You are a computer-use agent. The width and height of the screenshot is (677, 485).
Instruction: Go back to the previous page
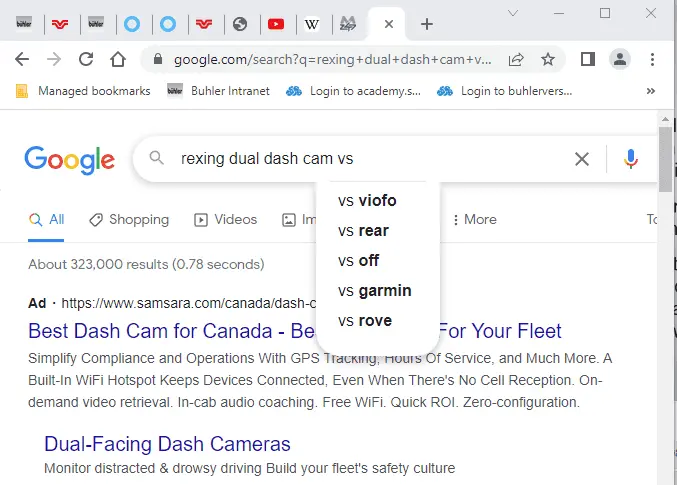[x=22, y=59]
